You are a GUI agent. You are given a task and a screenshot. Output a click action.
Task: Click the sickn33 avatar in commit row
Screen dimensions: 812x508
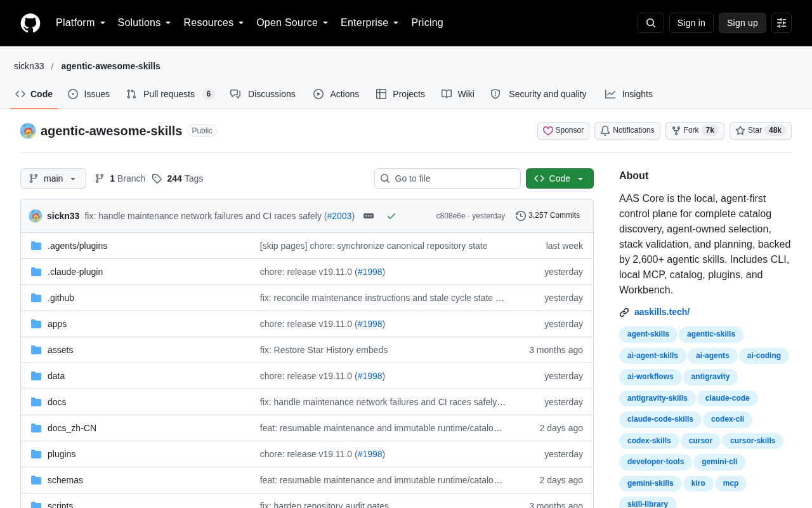coord(36,216)
